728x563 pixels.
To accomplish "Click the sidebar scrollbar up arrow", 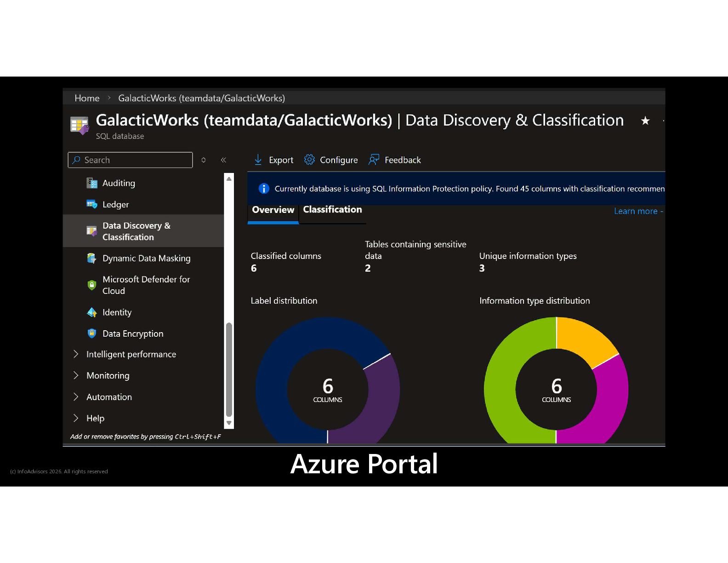I will [229, 178].
